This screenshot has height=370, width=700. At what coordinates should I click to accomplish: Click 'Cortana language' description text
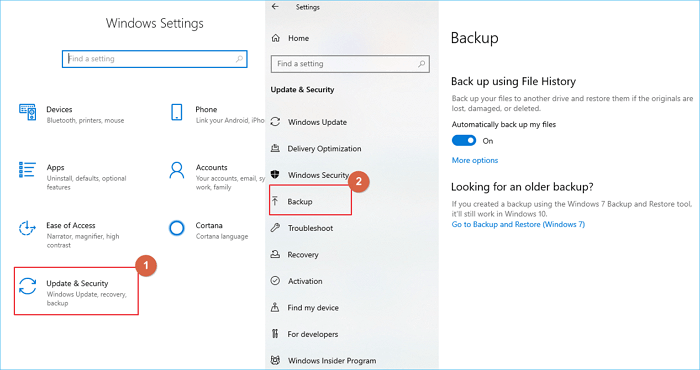coord(222,237)
